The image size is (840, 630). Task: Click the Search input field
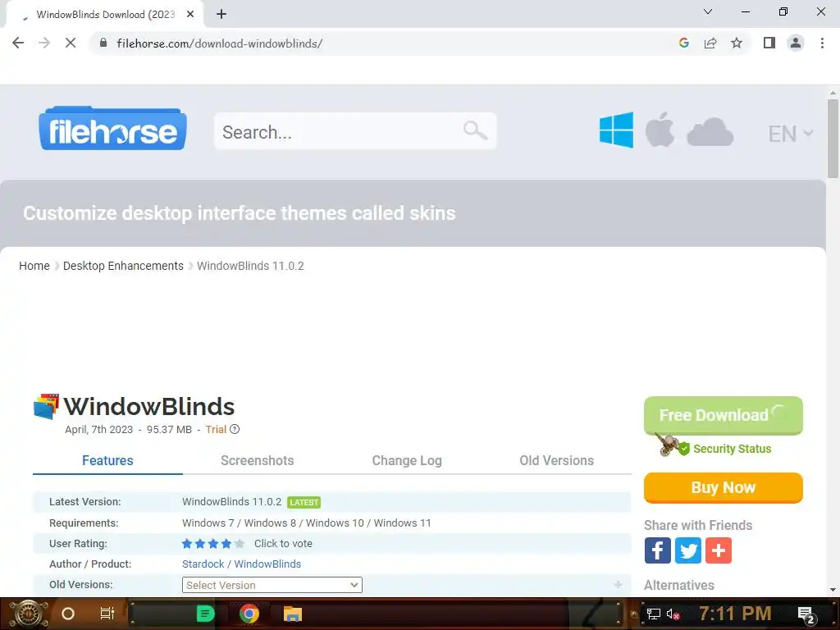[x=355, y=130]
